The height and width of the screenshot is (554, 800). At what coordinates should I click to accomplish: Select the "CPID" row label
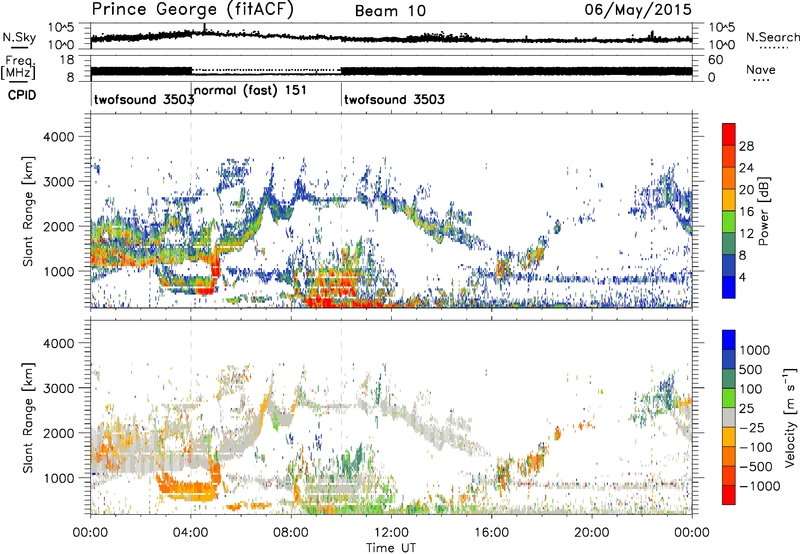click(22, 95)
